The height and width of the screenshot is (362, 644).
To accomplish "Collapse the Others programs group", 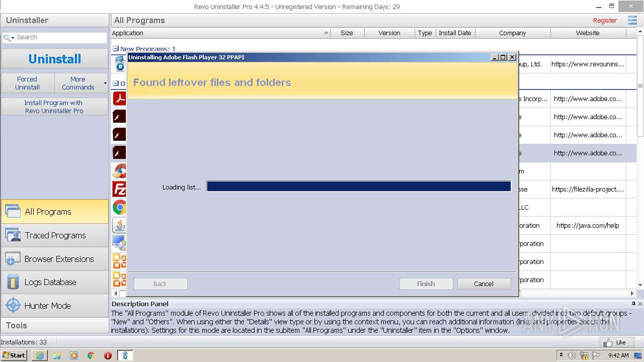I will click(116, 83).
